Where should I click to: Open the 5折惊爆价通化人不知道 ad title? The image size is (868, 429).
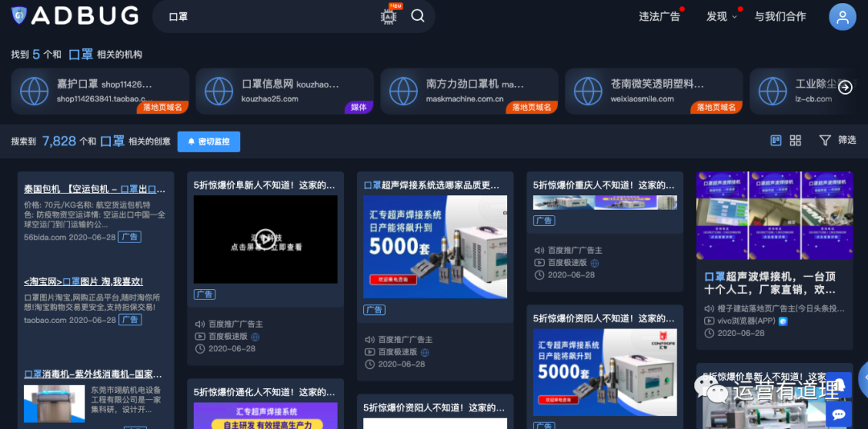point(264,392)
